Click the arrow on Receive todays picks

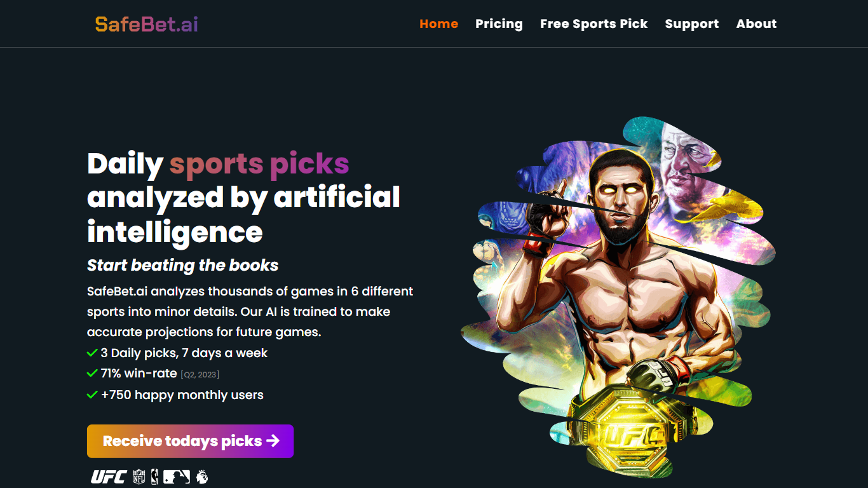273,441
